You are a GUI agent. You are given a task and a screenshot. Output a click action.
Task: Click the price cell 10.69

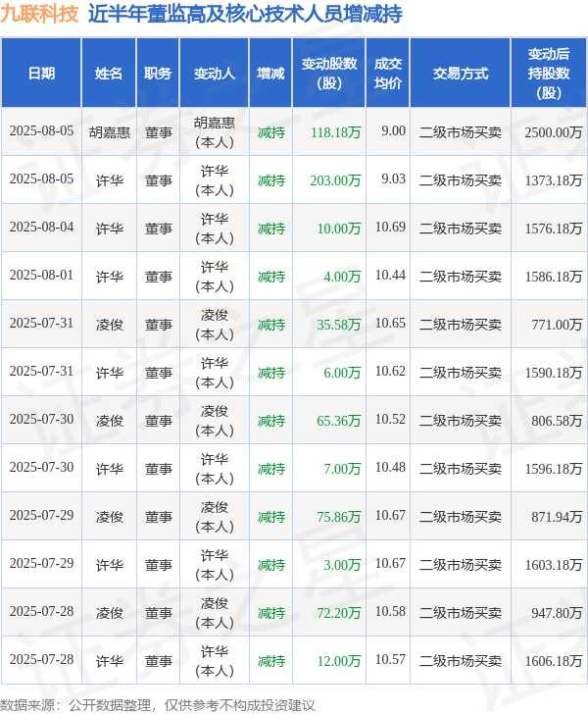click(x=390, y=228)
